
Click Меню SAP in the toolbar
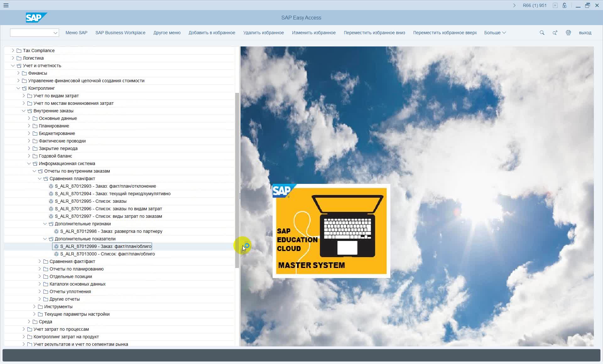point(76,33)
